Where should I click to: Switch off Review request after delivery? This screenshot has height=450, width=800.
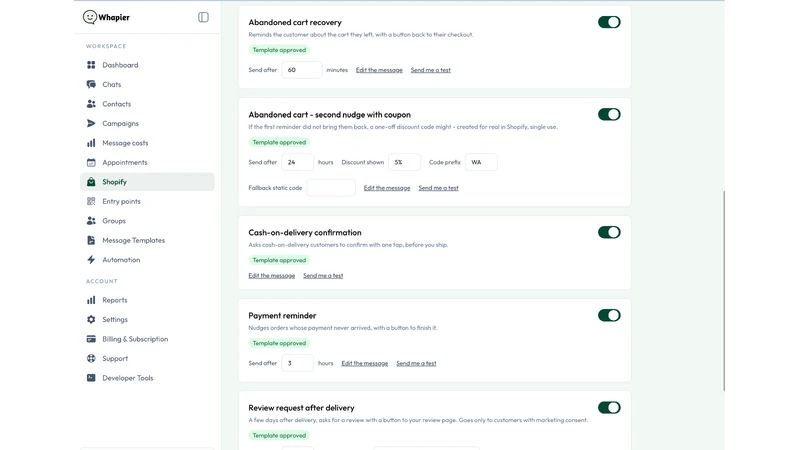[x=609, y=408]
